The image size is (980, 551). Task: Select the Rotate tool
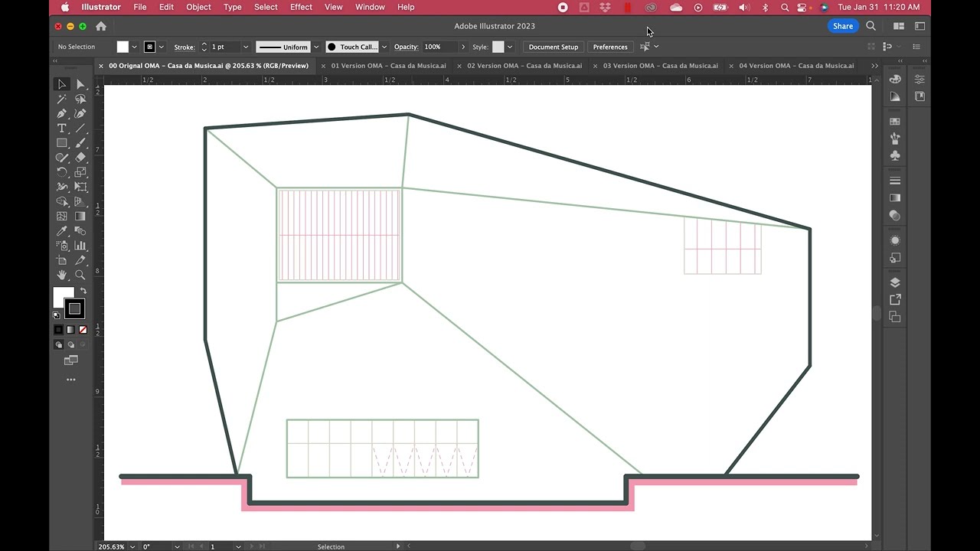62,172
